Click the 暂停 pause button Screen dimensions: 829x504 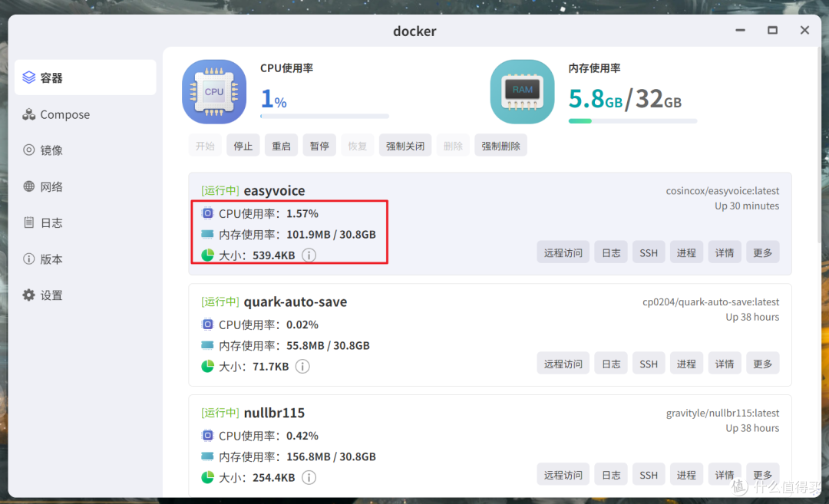319,146
